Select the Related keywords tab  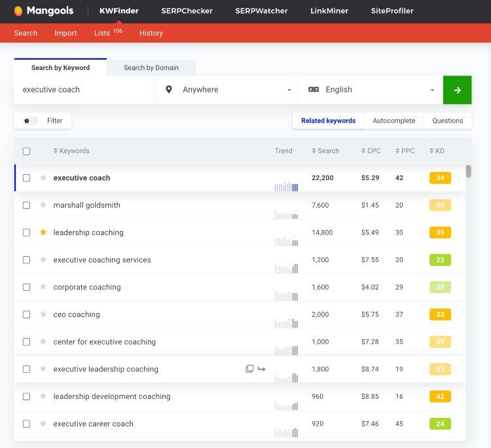[x=328, y=121]
